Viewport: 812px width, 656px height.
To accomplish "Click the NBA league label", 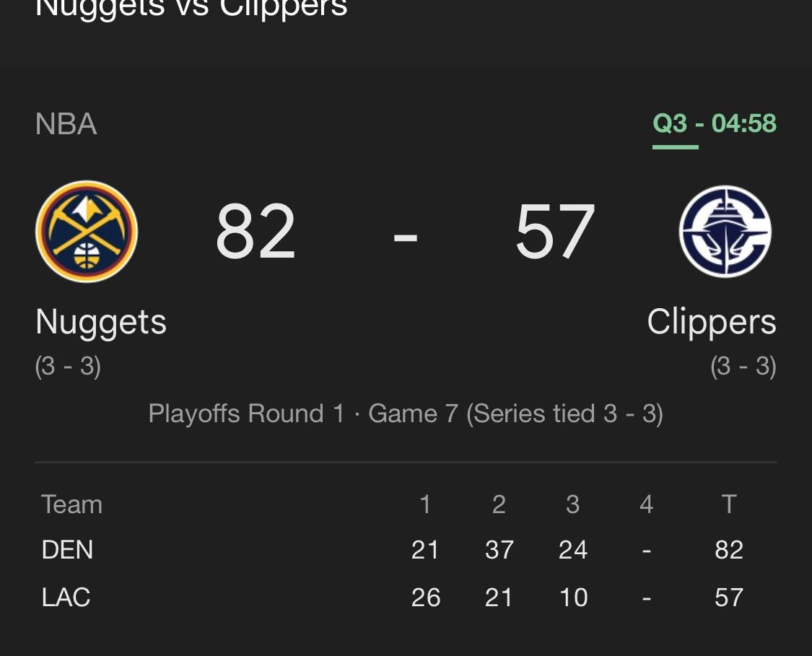I will [66, 124].
